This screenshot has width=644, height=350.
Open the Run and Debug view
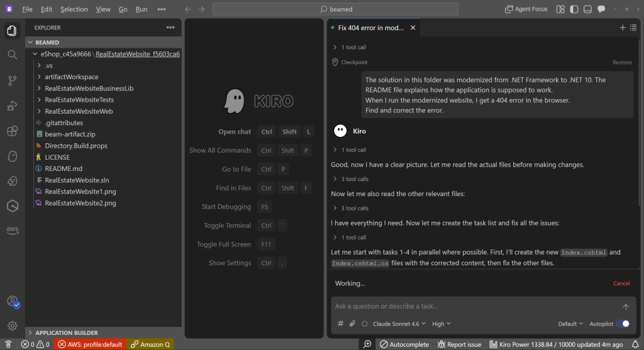[x=13, y=106]
